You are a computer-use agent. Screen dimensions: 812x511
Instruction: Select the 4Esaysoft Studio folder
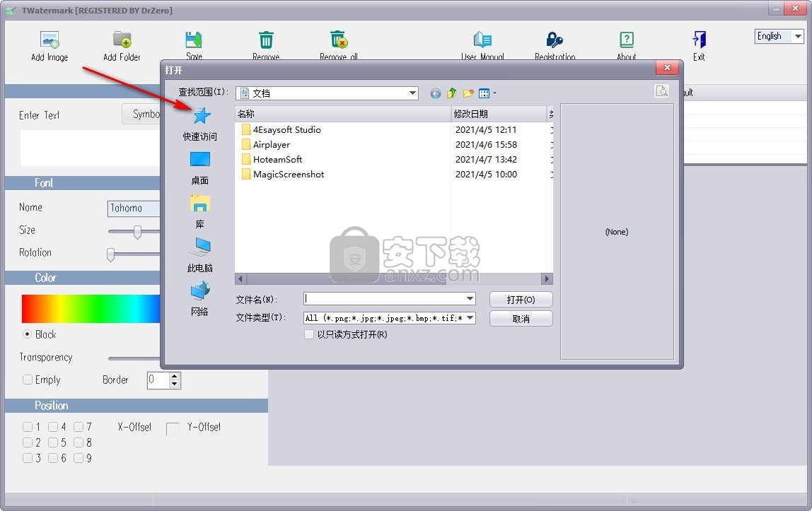click(282, 130)
